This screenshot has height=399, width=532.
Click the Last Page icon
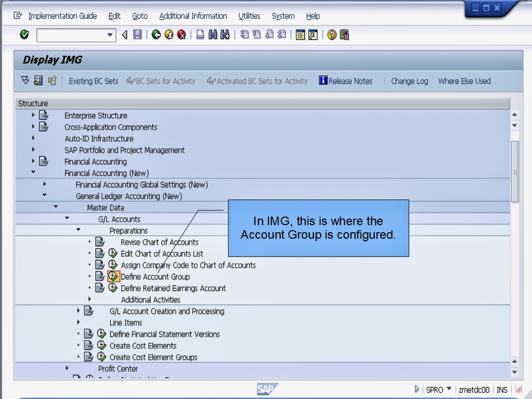pos(282,34)
